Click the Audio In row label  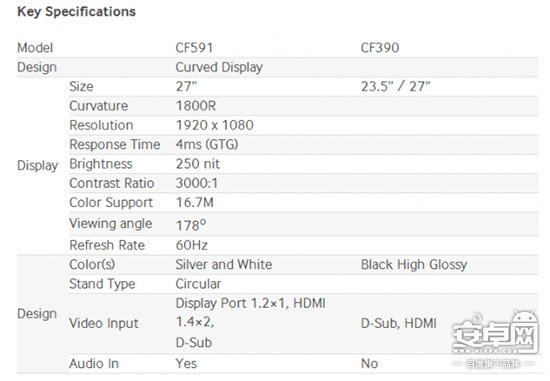[94, 363]
